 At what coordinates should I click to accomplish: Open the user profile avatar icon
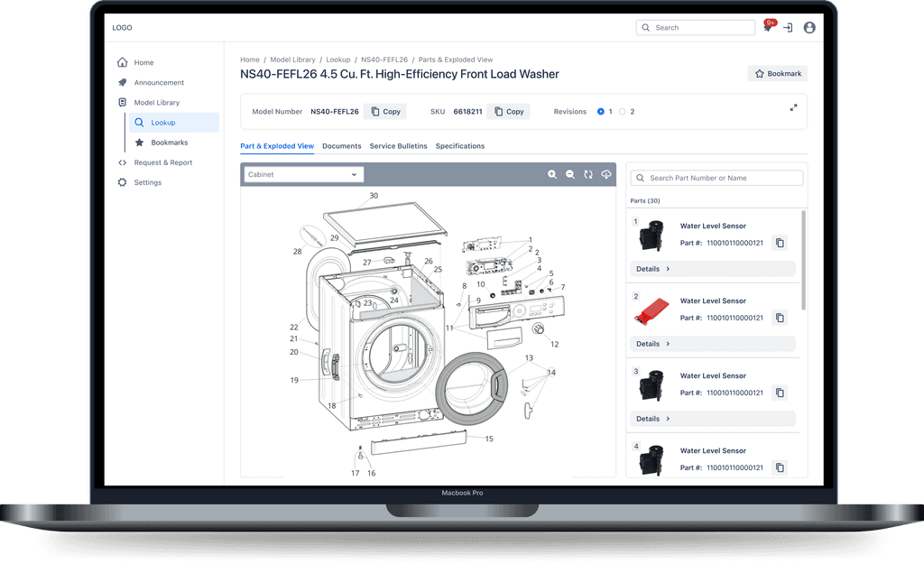809,28
